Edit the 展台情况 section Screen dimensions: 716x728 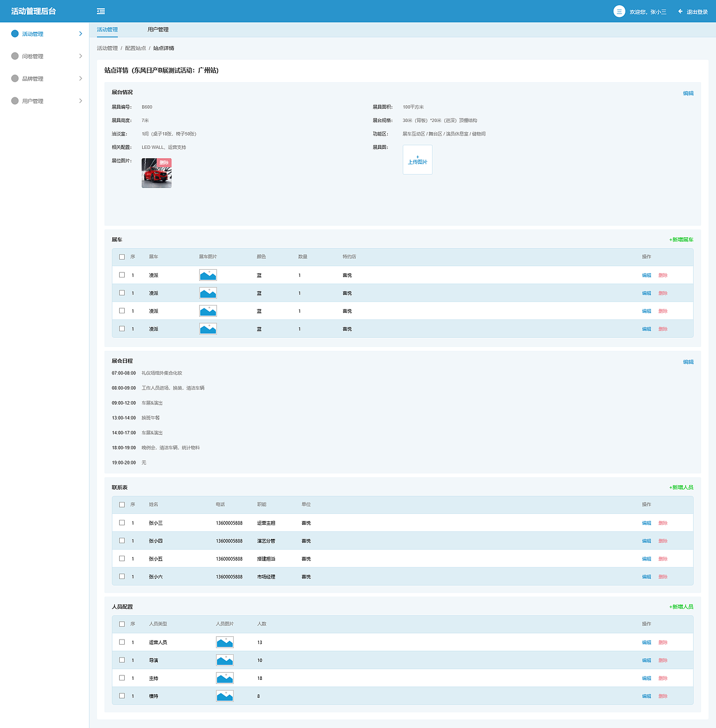tap(688, 93)
